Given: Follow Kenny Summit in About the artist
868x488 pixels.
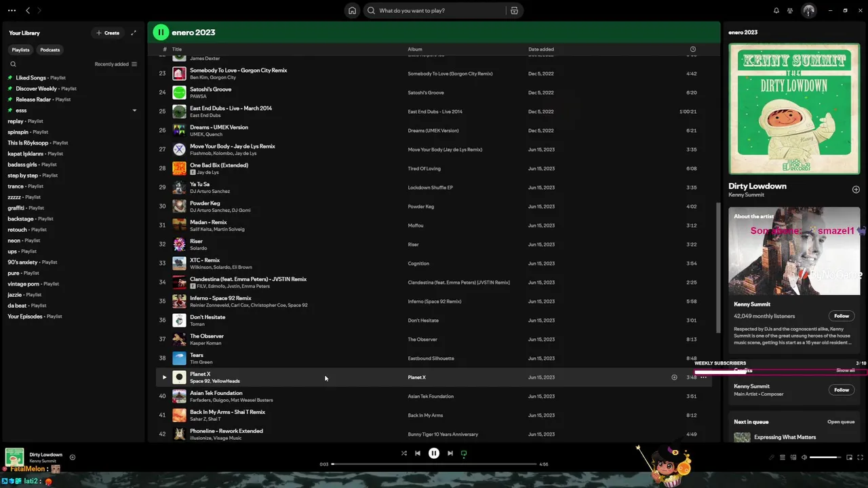Looking at the screenshot, I should click(842, 316).
